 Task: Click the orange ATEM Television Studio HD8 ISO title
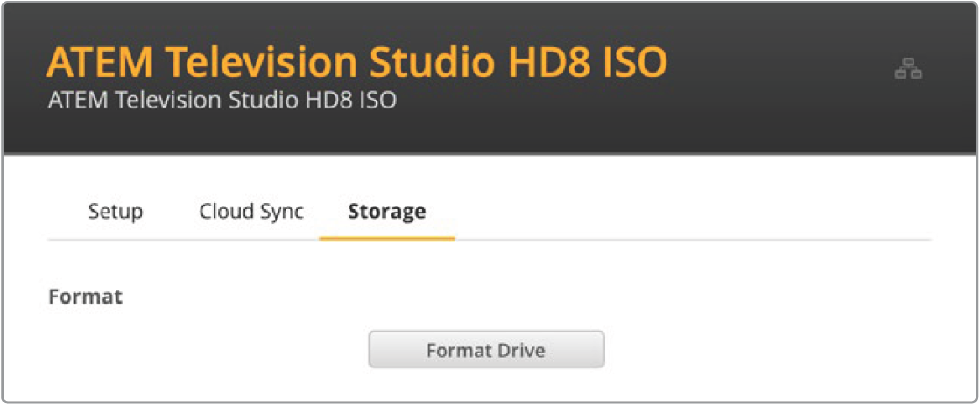(356, 62)
